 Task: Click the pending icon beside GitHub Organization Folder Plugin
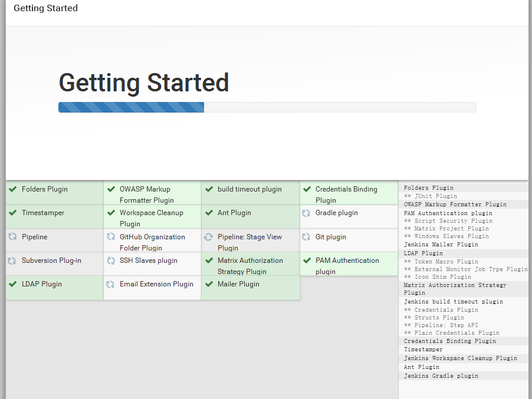click(111, 236)
